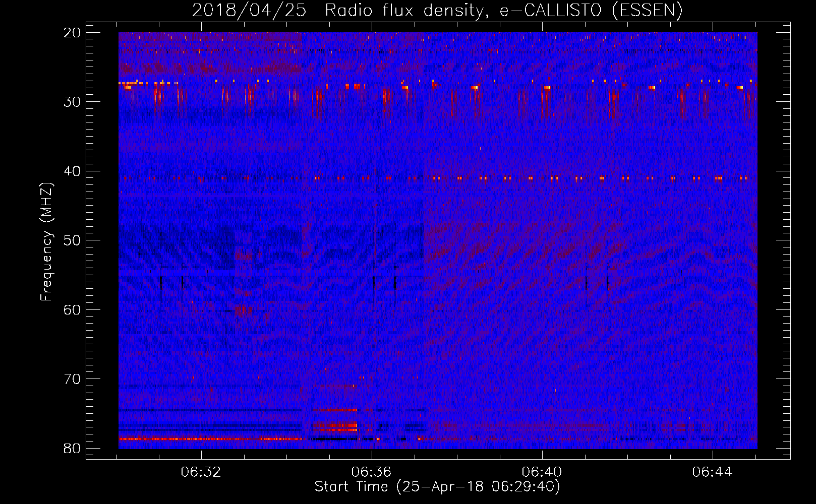
Task: Click the plot title with the e-CALLISTO (ESSEN) text
Action: click(x=437, y=11)
